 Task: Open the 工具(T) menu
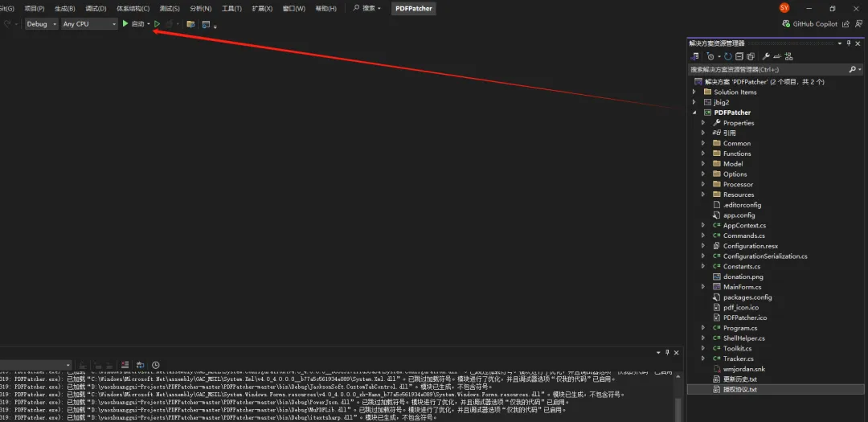click(x=231, y=8)
